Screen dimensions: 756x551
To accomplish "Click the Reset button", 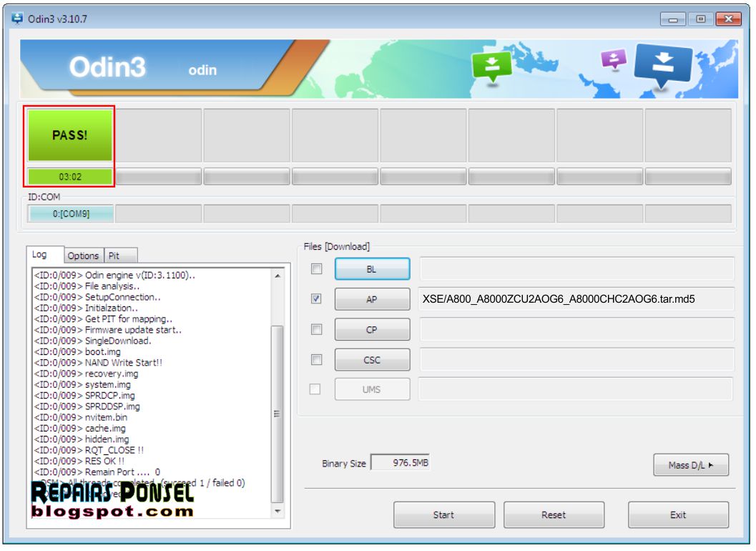I will (x=554, y=515).
